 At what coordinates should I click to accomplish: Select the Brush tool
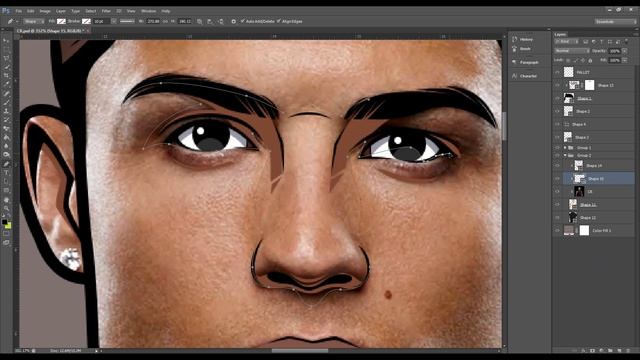pyautogui.click(x=6, y=102)
